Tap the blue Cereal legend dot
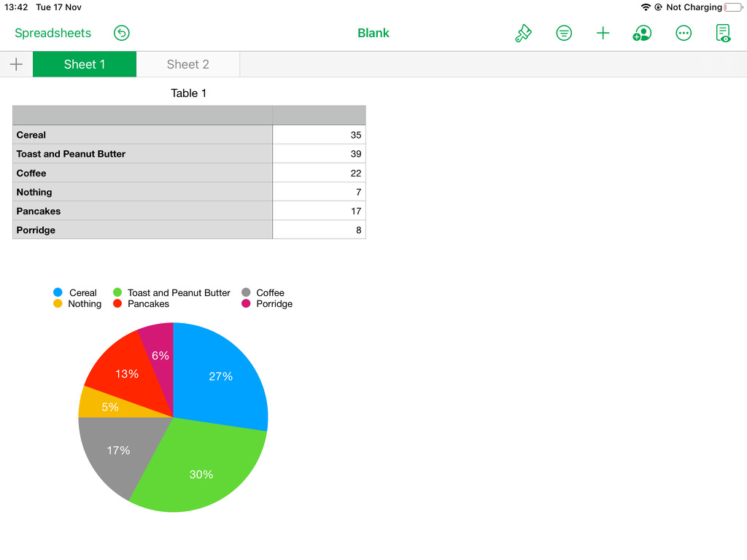This screenshot has width=747, height=560. [58, 292]
